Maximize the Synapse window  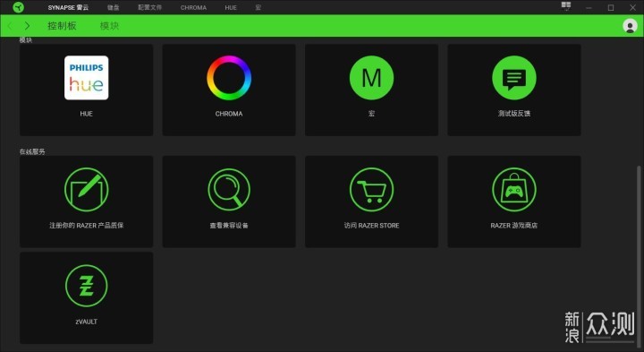click(x=611, y=7)
